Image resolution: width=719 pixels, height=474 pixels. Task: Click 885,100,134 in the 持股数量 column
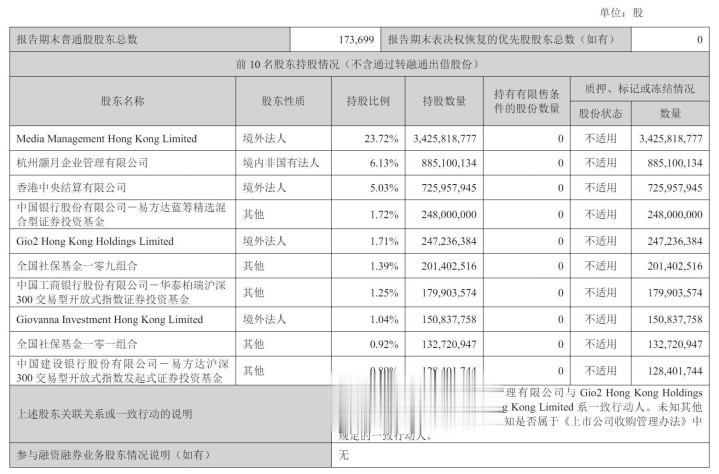449,163
